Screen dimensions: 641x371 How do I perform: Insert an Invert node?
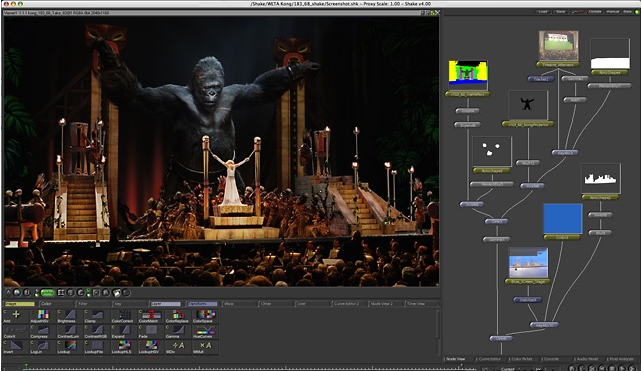(16, 346)
